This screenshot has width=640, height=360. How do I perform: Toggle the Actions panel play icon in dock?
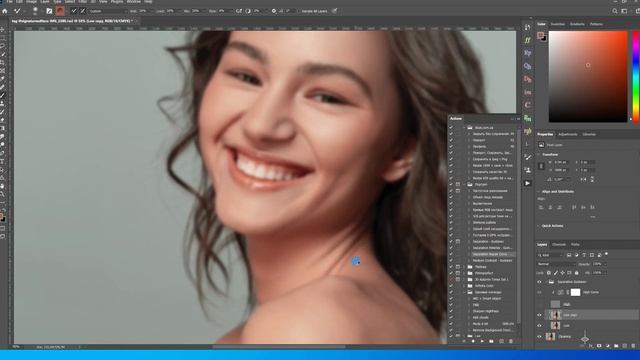point(527,183)
